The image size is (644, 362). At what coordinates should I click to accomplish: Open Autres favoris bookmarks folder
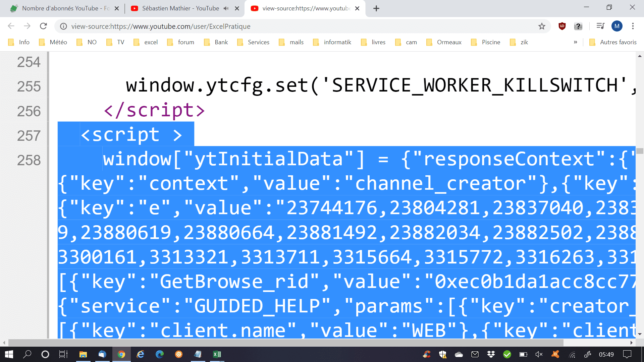613,42
